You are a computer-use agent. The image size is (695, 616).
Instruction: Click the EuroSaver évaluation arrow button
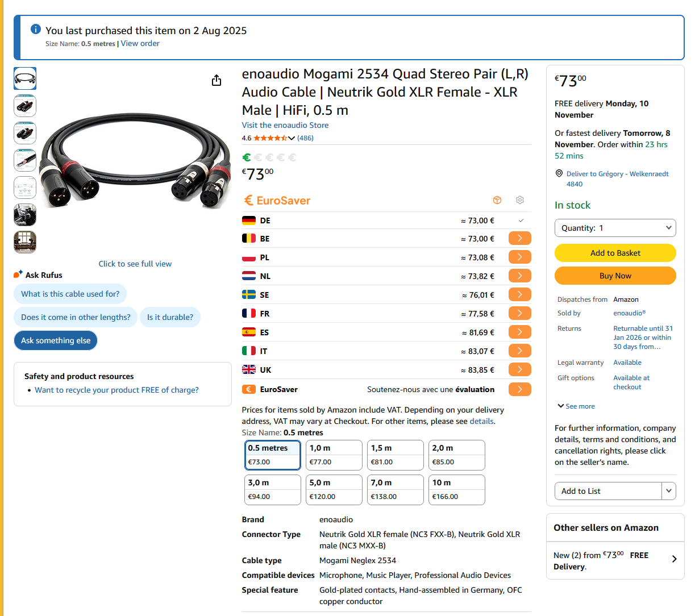pyautogui.click(x=519, y=389)
